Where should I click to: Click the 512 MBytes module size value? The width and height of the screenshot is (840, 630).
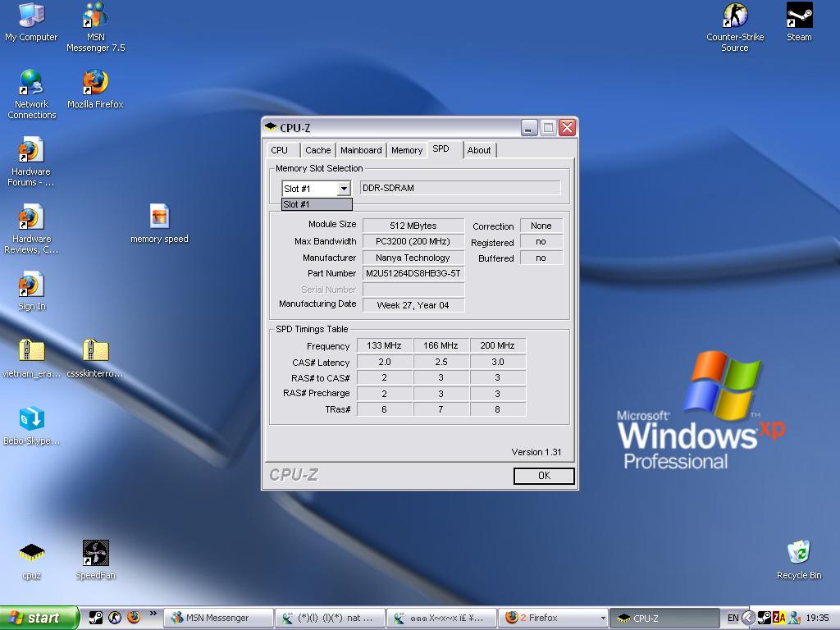pos(413,226)
